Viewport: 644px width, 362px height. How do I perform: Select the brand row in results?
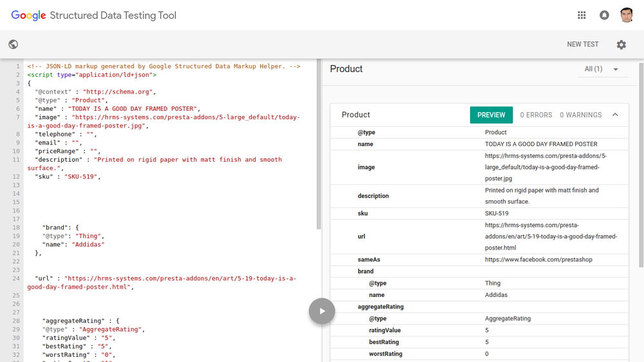(x=479, y=271)
